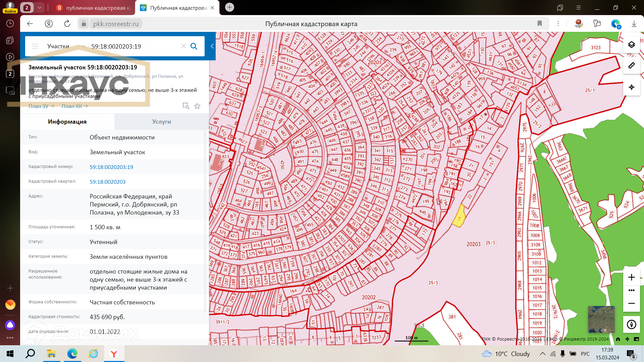
Task: Select the measure ruler tool
Action: point(631,66)
